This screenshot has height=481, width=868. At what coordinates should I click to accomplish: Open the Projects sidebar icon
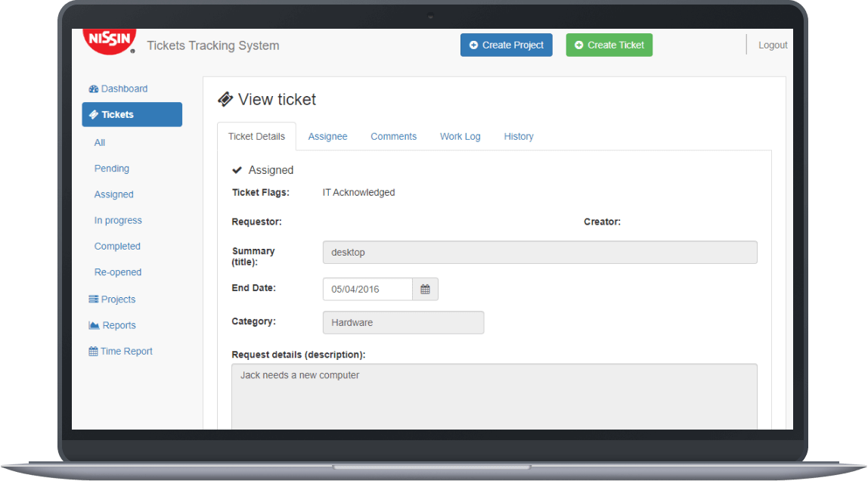click(93, 299)
